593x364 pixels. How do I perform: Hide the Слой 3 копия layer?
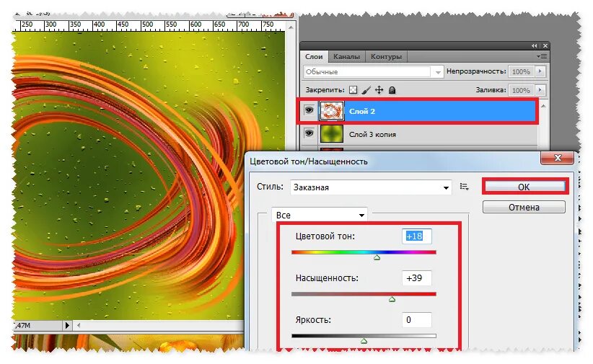coord(309,133)
